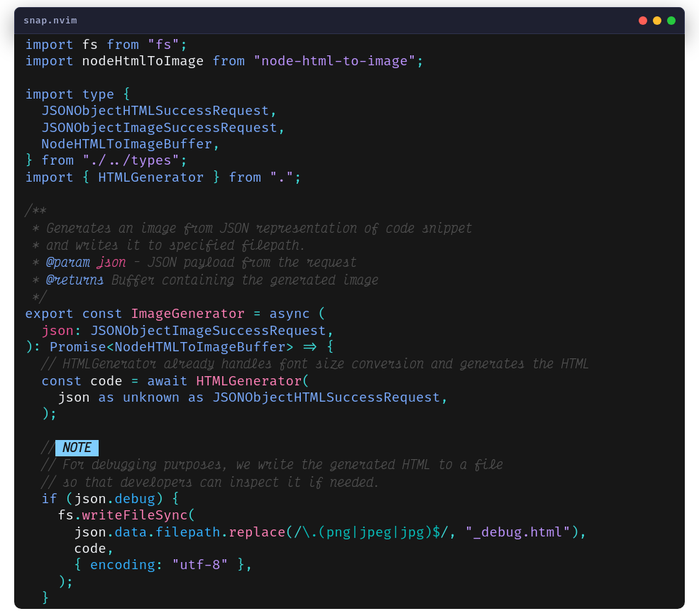Select the highlighted NOTE badge

click(x=77, y=448)
